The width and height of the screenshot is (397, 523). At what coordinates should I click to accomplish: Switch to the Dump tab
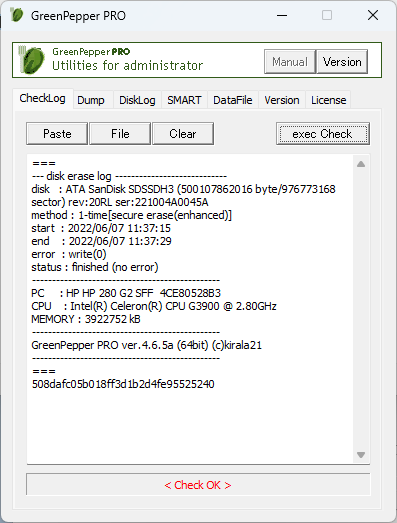click(x=91, y=100)
